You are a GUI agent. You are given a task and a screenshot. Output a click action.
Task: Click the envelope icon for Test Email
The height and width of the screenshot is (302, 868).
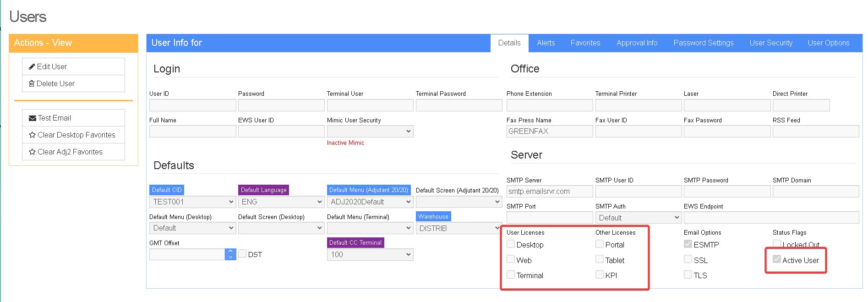[33, 118]
